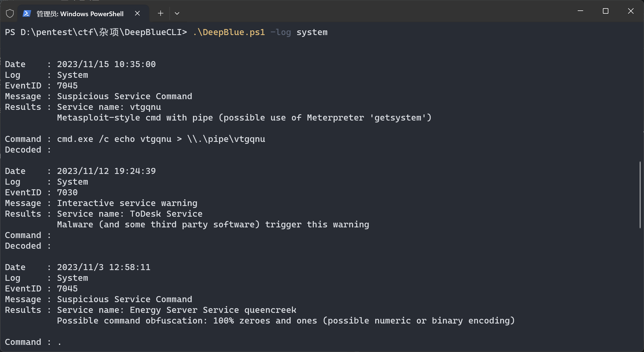Close the Windows PowerShell tab
The height and width of the screenshot is (352, 644).
138,13
